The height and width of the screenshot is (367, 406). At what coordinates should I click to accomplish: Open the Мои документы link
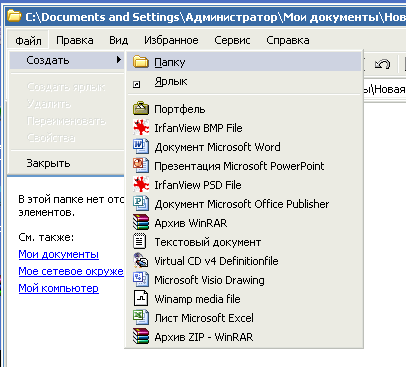coord(59,254)
